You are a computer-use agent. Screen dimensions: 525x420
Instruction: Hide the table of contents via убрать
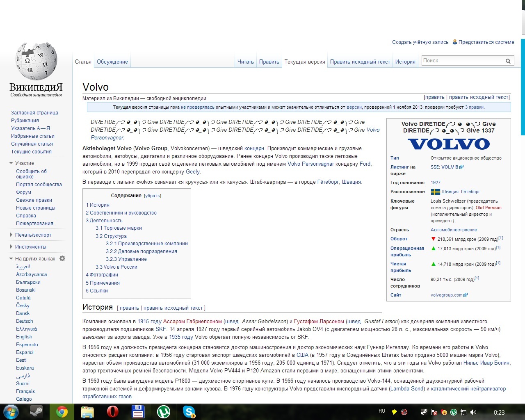tap(153, 196)
